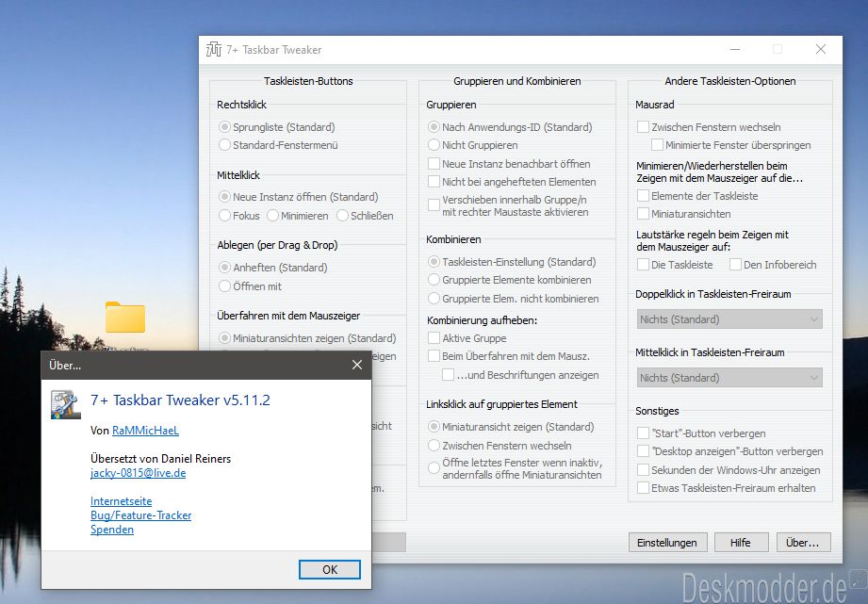Click the "Gruppieren und Kombinieren" column header
This screenshot has height=604, width=868.
click(x=517, y=81)
